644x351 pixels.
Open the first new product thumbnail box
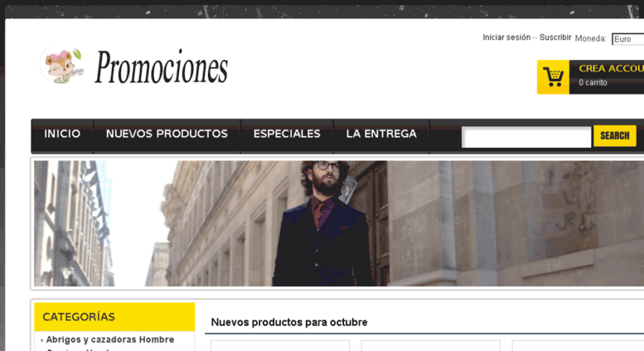[x=280, y=345]
